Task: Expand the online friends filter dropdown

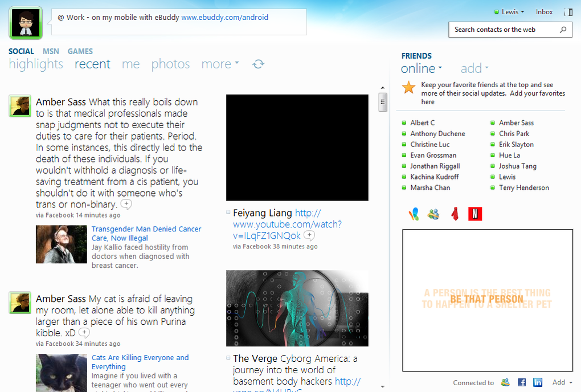Action: [x=422, y=68]
